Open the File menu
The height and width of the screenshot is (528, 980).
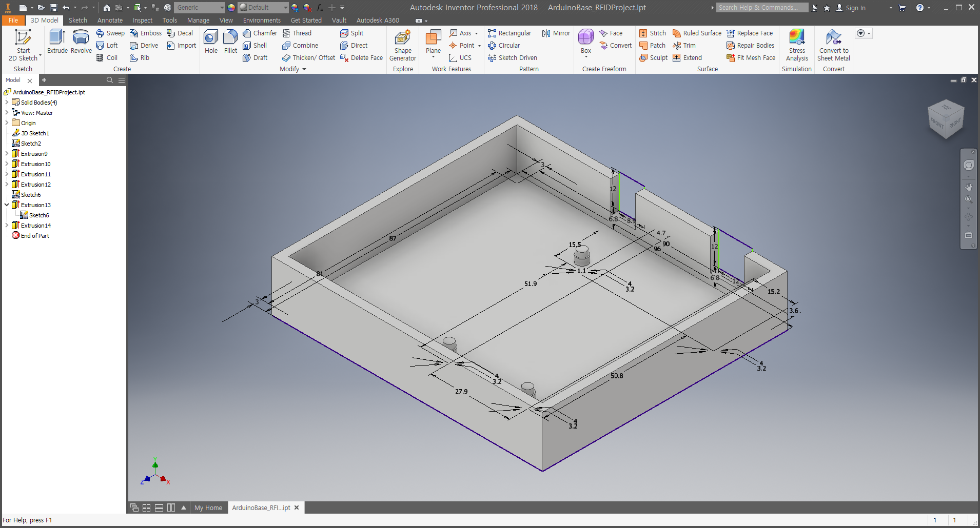point(13,21)
